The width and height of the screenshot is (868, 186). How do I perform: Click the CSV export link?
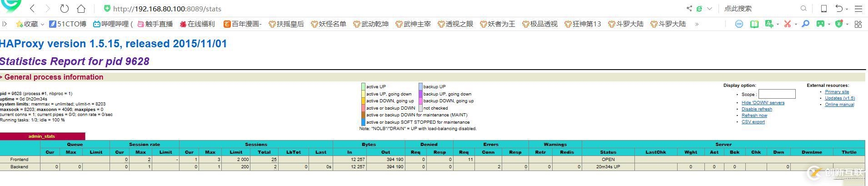[753, 122]
